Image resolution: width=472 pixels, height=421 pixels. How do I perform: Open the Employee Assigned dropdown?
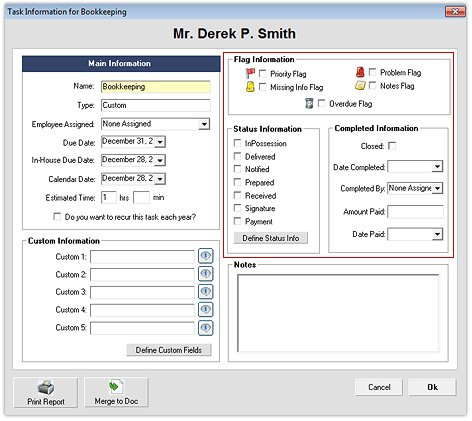204,124
